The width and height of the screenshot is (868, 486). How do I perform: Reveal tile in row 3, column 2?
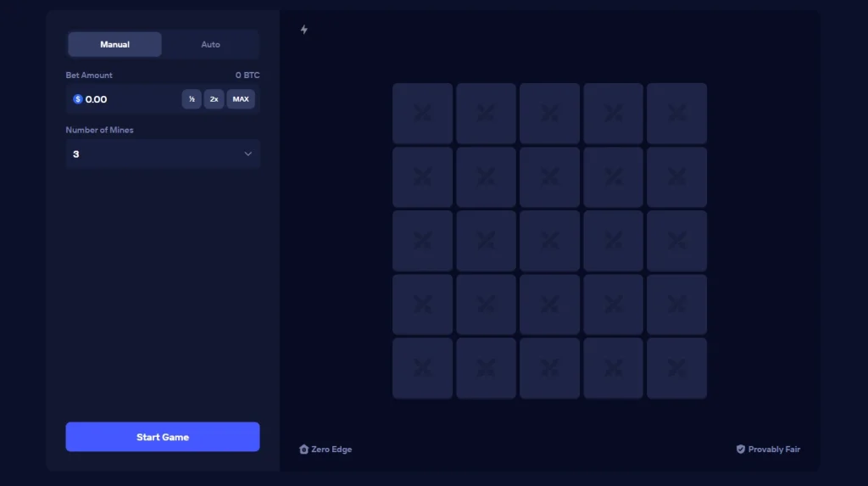(x=486, y=241)
